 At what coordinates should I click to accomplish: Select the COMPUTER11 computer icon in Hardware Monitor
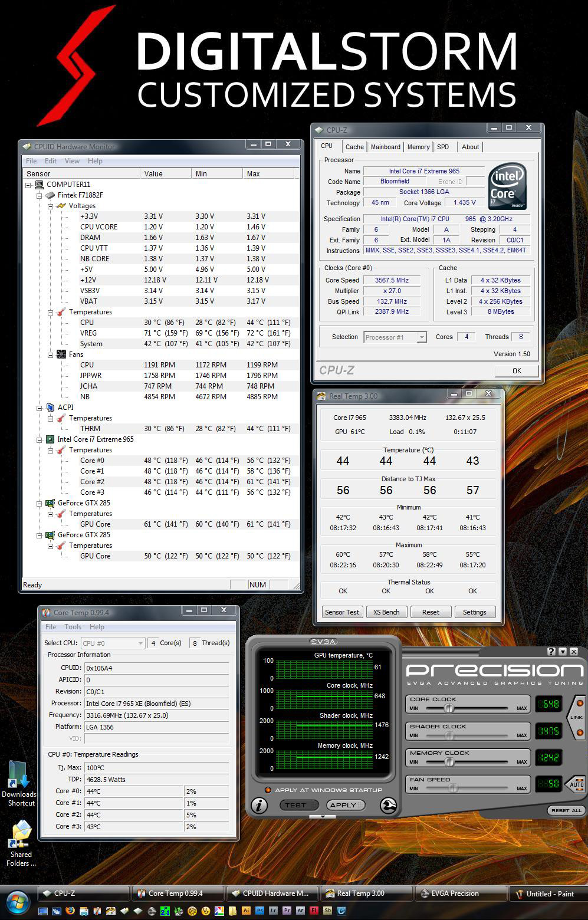(39, 184)
